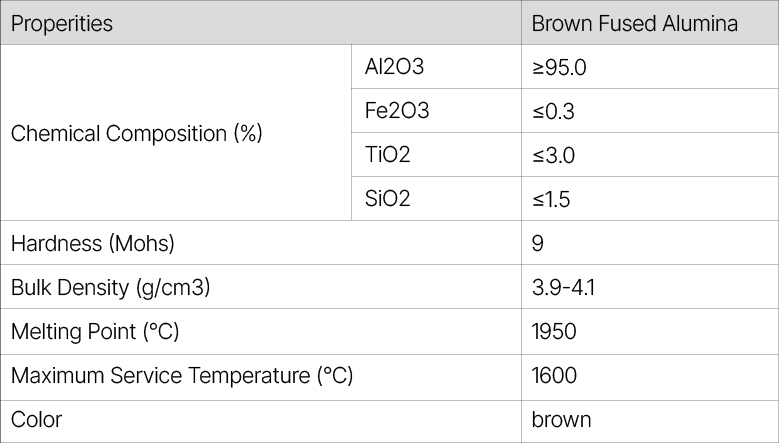Click the hardness value 9
Viewport: 779px width, 443px height.
click(538, 243)
